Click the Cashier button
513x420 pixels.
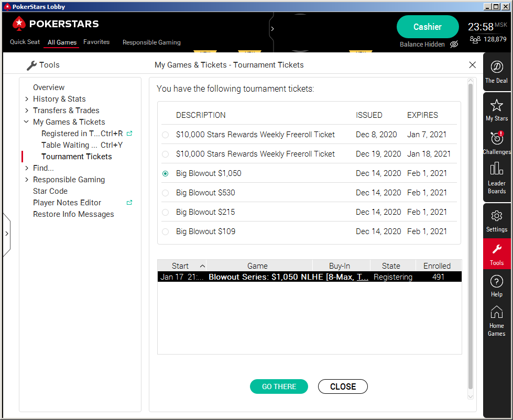tap(428, 27)
